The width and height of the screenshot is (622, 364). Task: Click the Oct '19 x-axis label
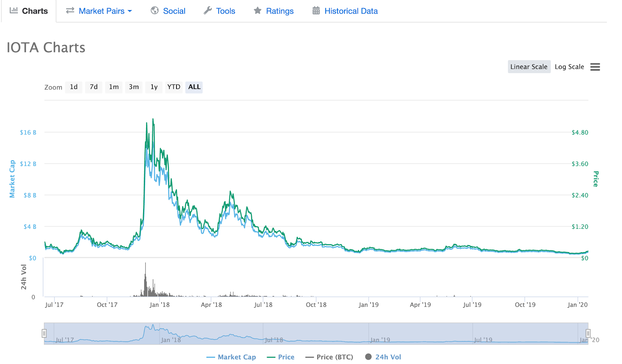tap(525, 305)
